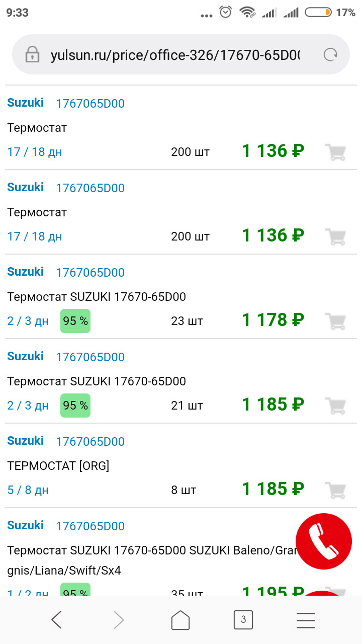Add the 8 шт ТЕРМОСТАТ [ORG] to cart
This screenshot has width=362, height=644.
coord(335,490)
